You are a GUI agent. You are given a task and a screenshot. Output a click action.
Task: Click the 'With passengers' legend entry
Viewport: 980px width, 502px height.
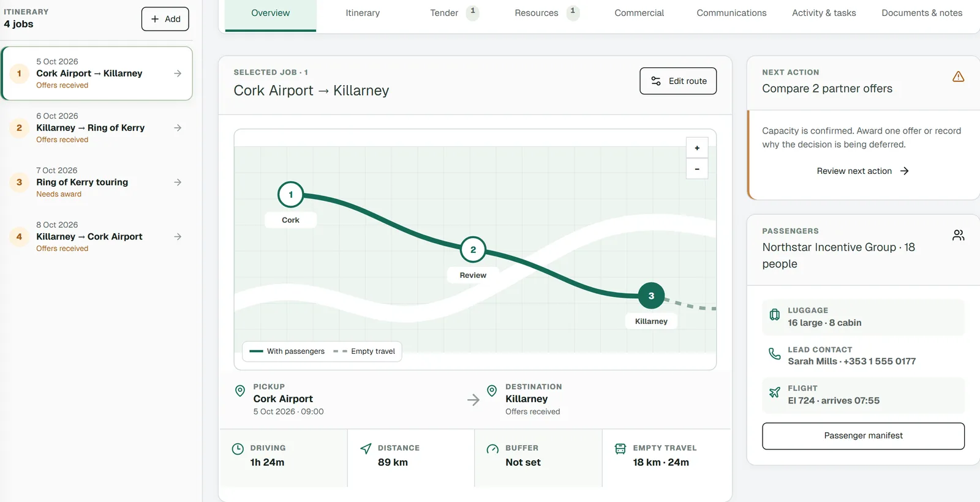point(287,351)
